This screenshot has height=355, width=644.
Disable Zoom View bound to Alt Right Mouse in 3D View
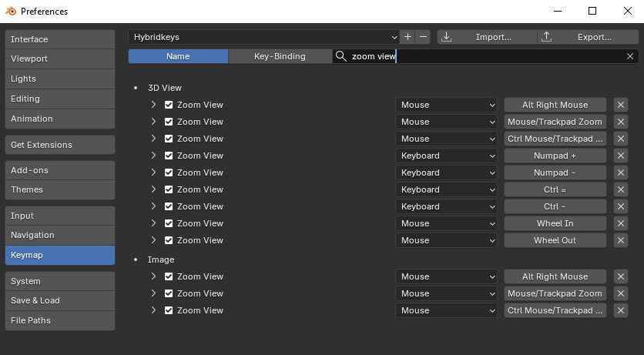(169, 105)
